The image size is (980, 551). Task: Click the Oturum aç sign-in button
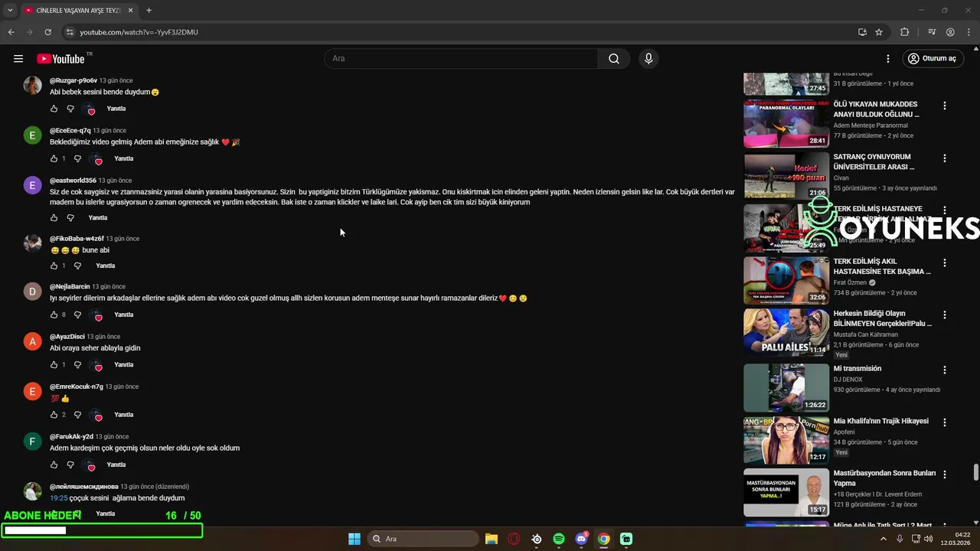point(932,58)
